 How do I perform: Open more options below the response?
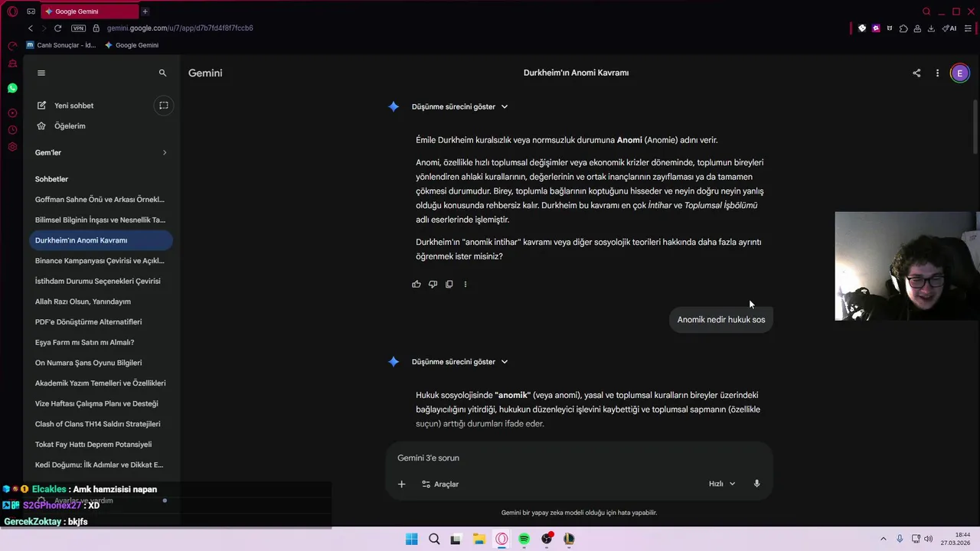[x=465, y=284]
